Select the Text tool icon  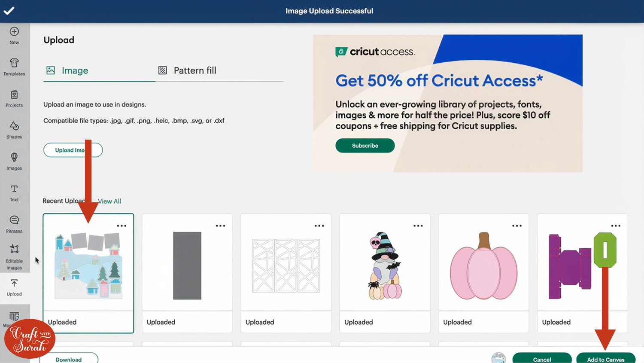[14, 189]
